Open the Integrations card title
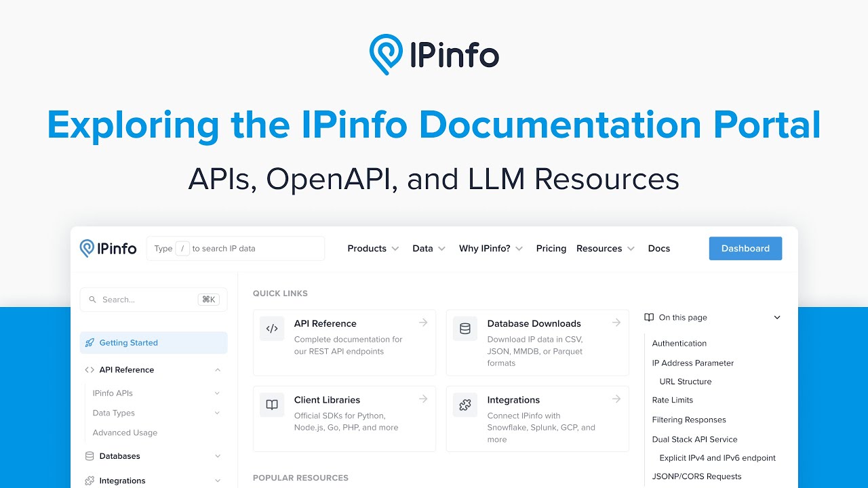The height and width of the screenshot is (488, 868). click(x=513, y=401)
